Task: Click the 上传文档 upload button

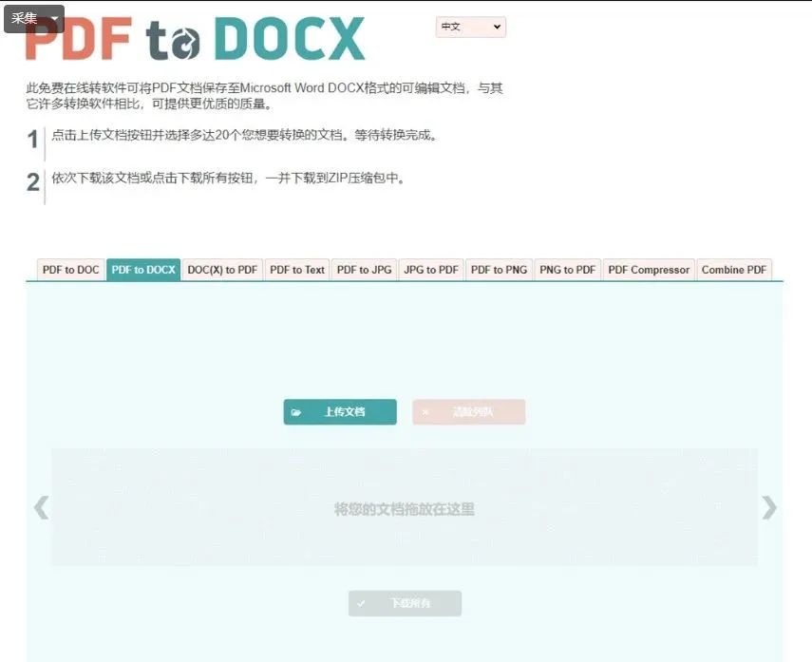Action: 339,411
